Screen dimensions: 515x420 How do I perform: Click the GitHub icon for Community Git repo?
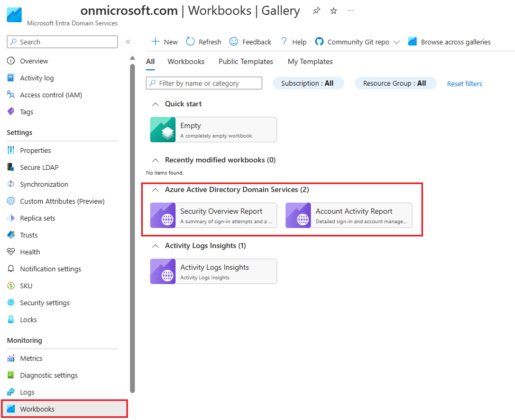click(x=319, y=42)
